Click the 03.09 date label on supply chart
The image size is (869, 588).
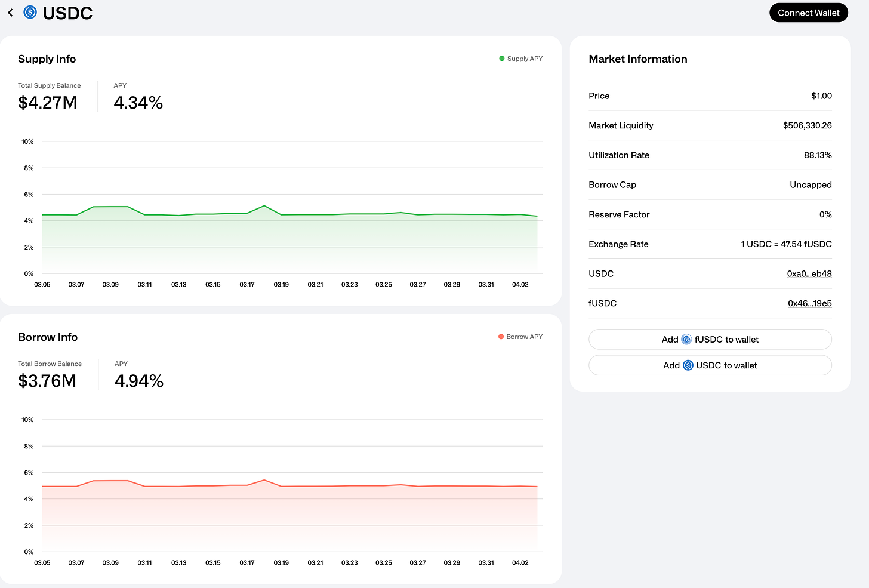(x=110, y=285)
